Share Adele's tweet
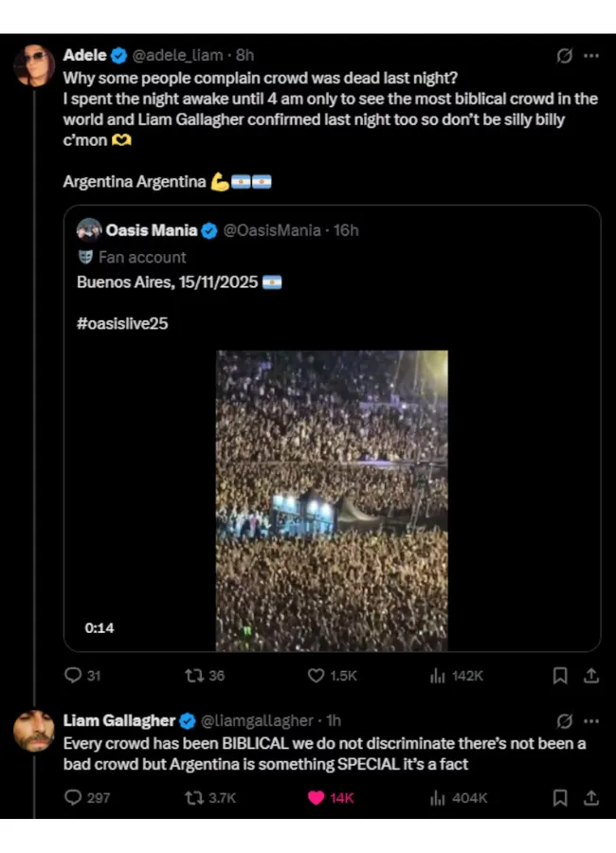This screenshot has height=853, width=616. 590,676
